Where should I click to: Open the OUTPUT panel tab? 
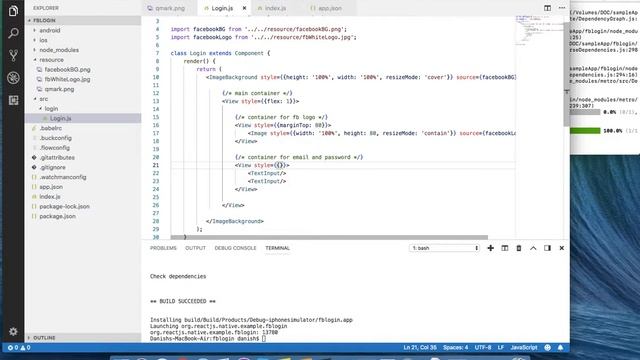click(196, 248)
